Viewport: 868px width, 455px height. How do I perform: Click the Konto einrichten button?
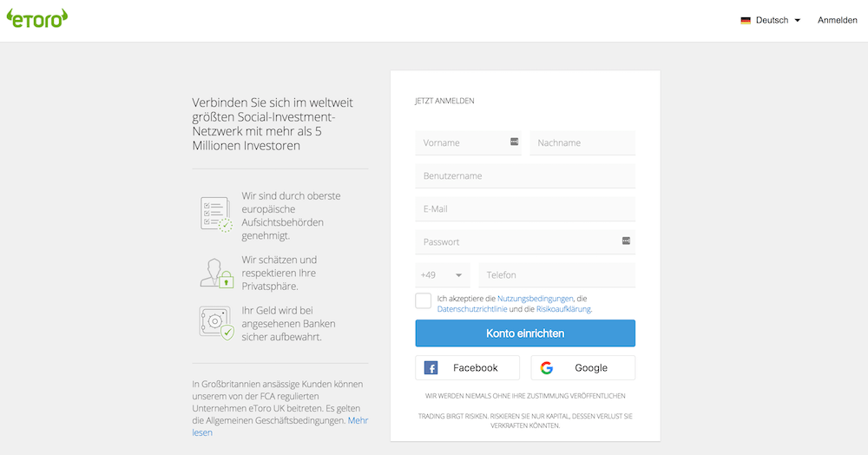[x=525, y=333]
